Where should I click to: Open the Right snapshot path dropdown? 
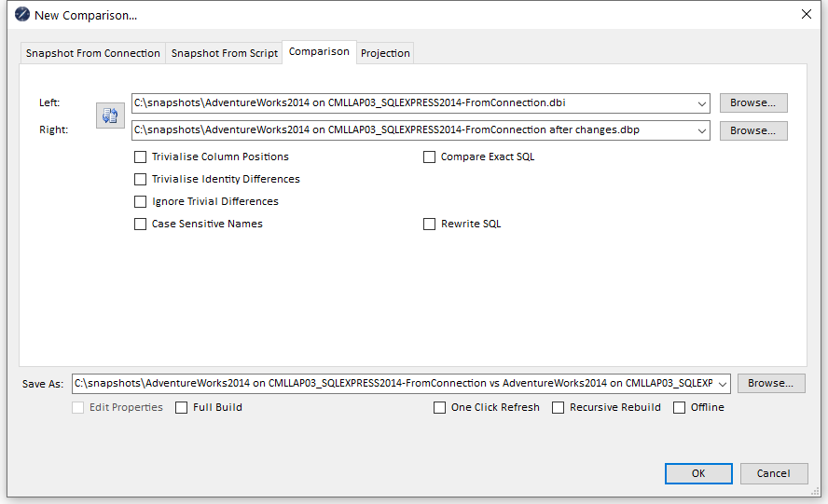click(701, 131)
